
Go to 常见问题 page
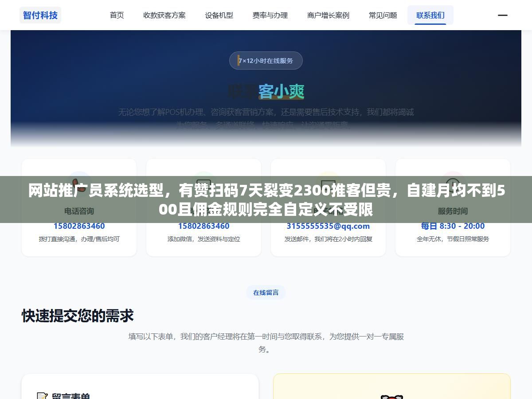tap(383, 15)
